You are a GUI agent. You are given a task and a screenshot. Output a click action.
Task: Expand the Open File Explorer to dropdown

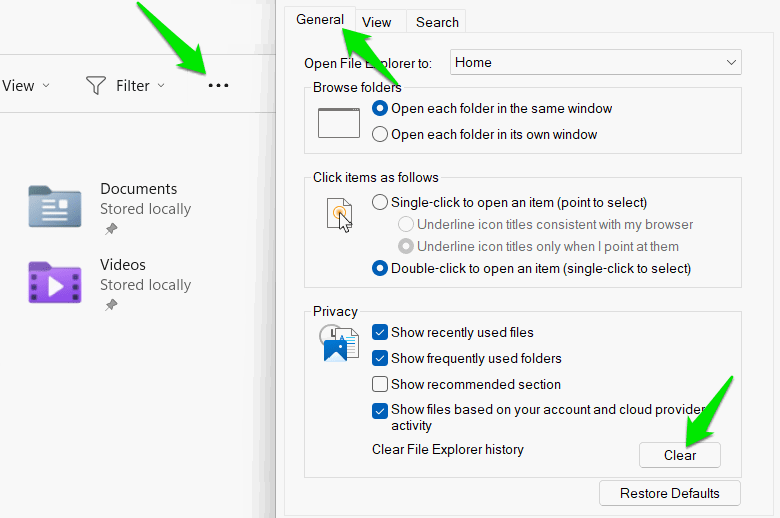coord(595,62)
